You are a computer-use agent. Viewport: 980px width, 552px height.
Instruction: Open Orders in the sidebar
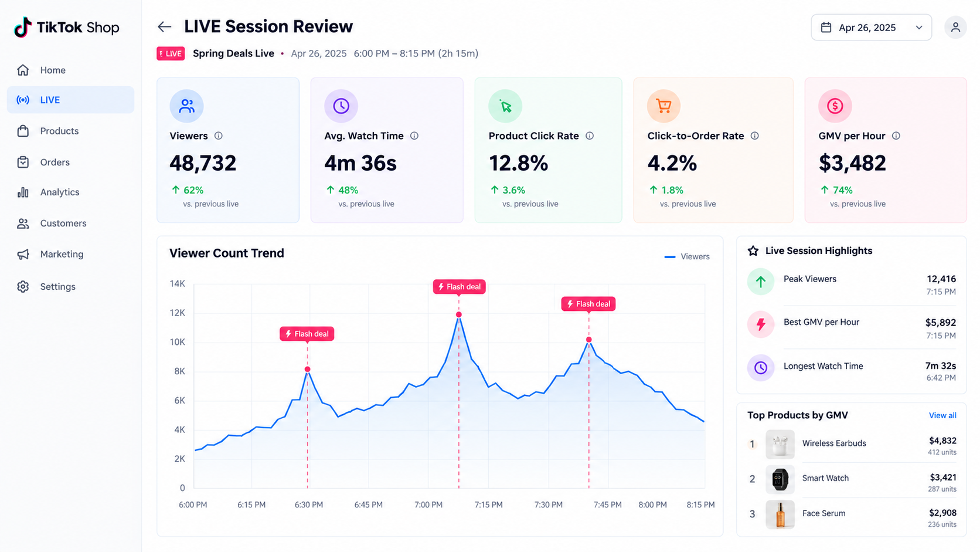pyautogui.click(x=70, y=162)
